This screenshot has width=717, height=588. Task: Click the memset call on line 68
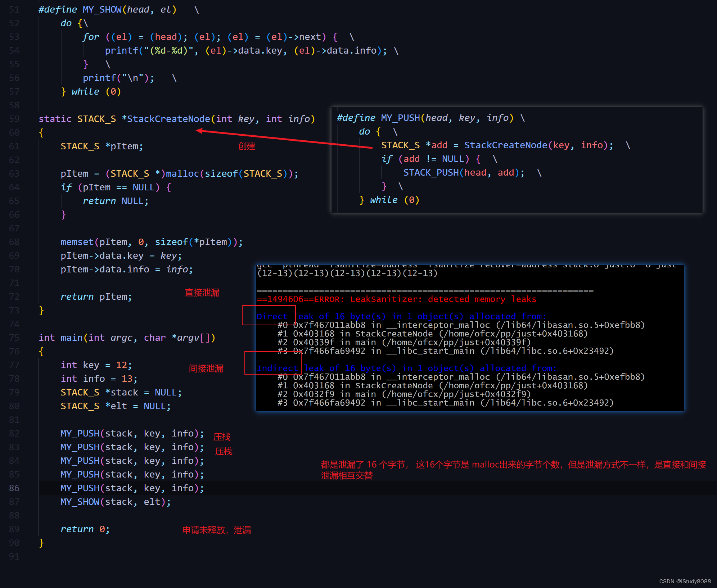point(77,242)
